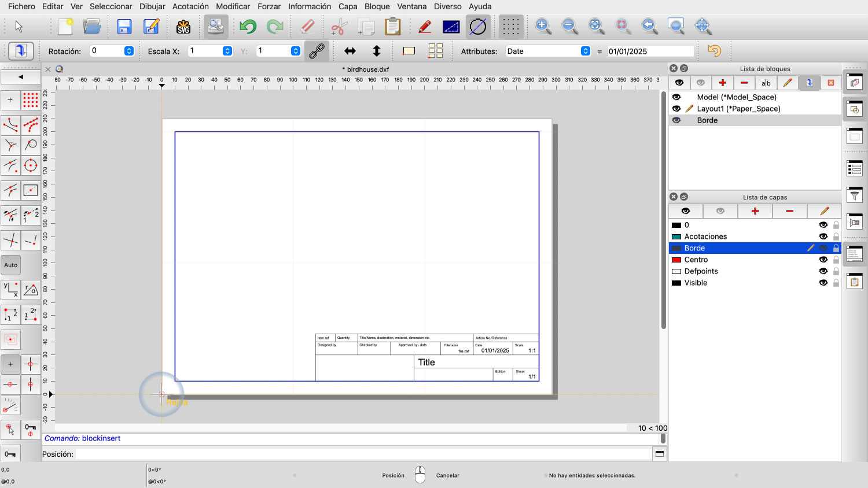Select the Layout1 Paper_Space block

point(738,109)
